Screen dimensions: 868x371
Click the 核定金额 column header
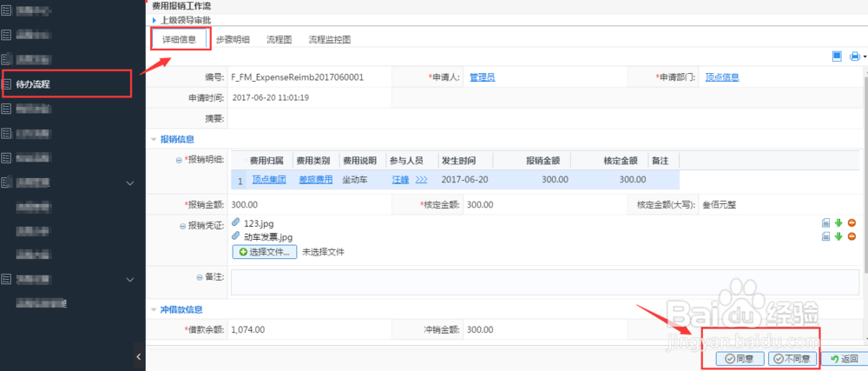[x=620, y=161]
